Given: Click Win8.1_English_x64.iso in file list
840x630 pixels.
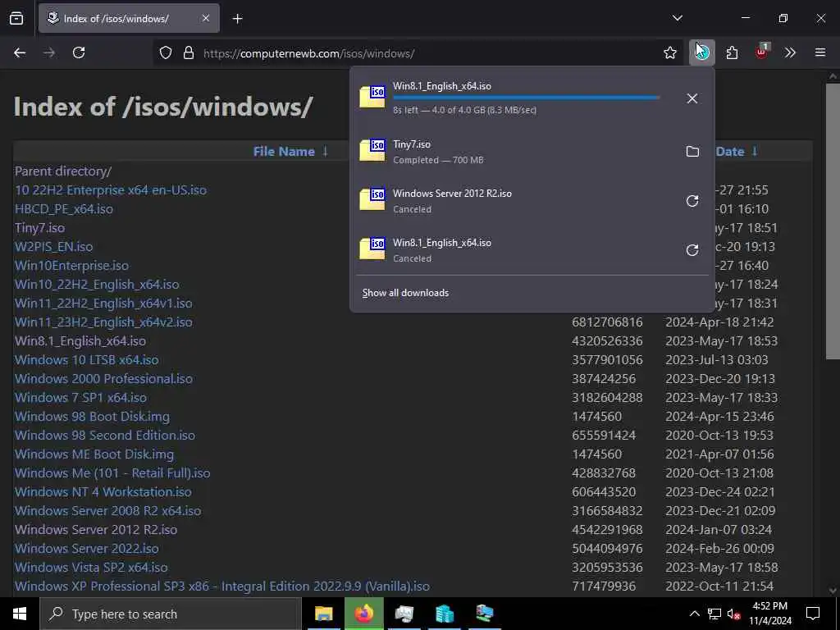Looking at the screenshot, I should coord(80,340).
